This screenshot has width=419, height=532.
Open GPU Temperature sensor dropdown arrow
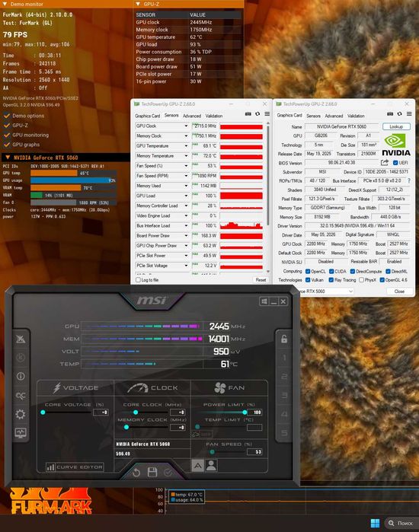[x=186, y=146]
